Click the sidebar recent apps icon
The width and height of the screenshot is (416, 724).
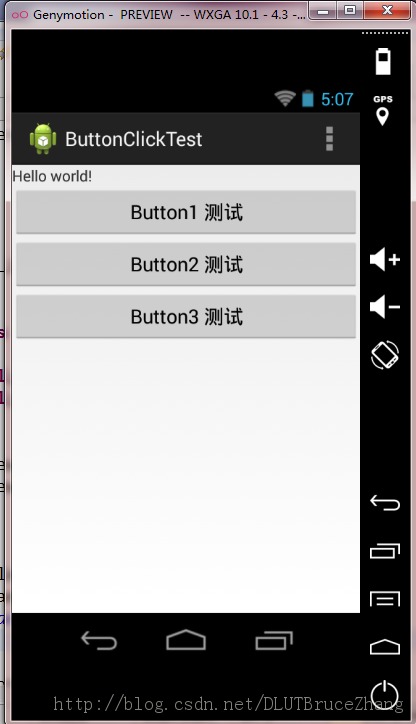tap(385, 550)
